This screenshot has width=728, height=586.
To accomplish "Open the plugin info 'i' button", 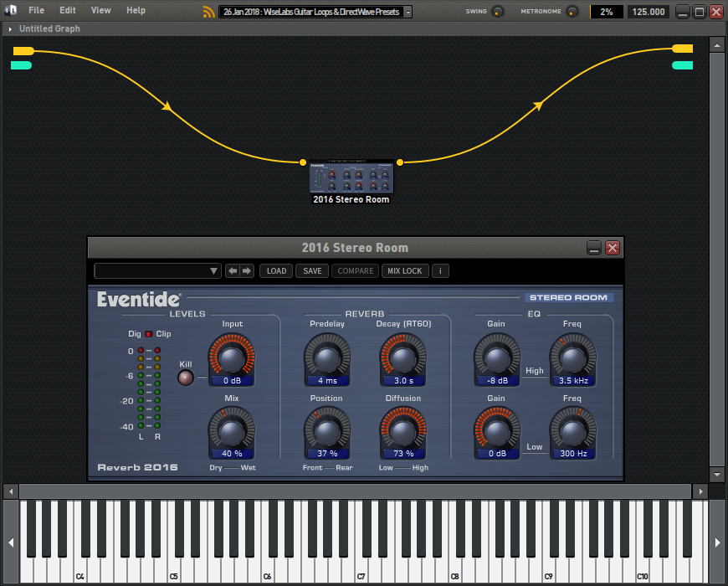I will (440, 270).
